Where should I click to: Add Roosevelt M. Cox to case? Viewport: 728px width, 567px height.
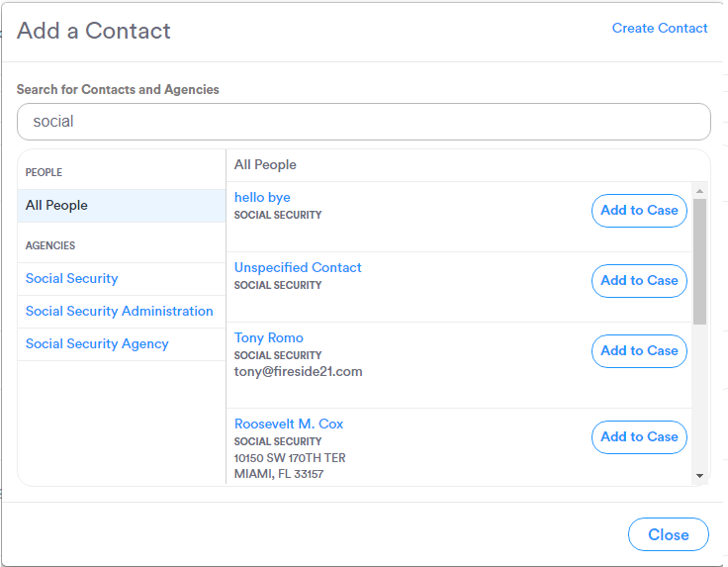pos(639,437)
